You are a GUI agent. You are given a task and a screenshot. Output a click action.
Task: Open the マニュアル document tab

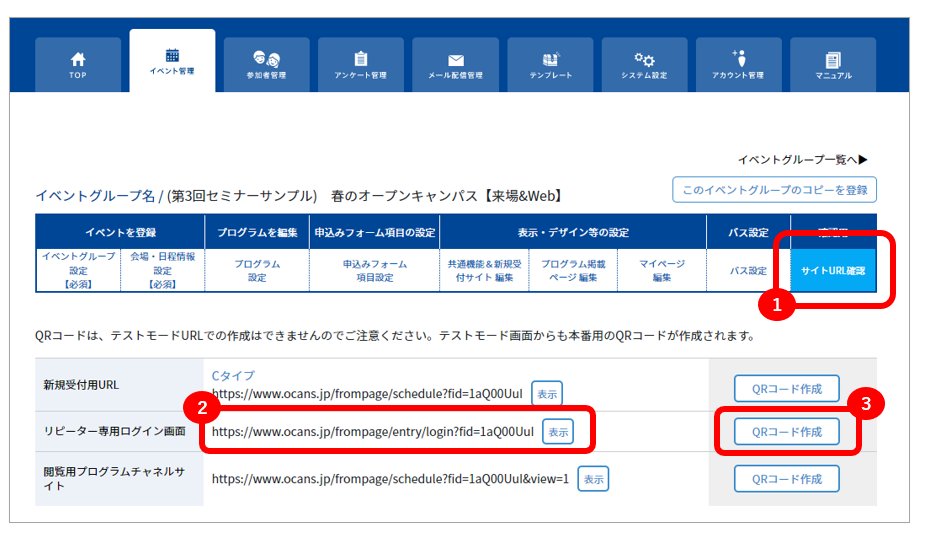point(833,65)
